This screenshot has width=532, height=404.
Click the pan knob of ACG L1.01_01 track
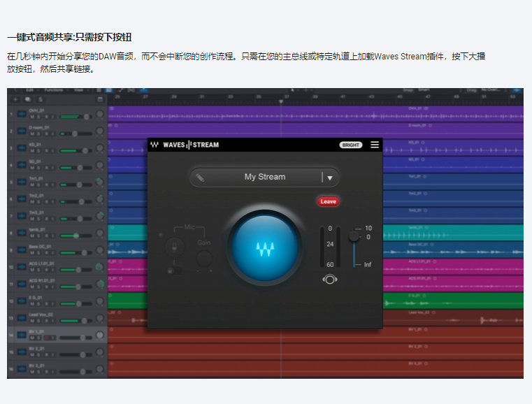pos(100,267)
